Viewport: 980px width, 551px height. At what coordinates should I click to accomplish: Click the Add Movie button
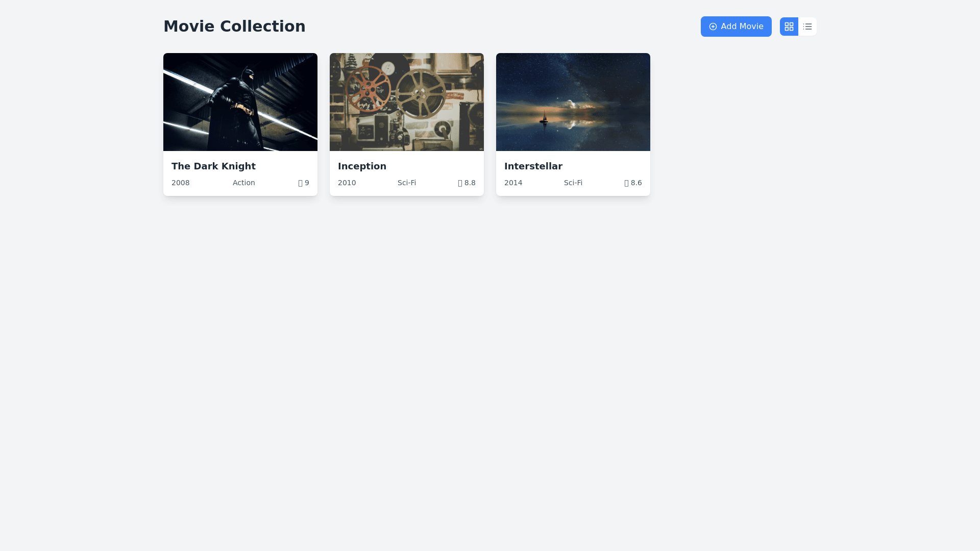pos(736,27)
